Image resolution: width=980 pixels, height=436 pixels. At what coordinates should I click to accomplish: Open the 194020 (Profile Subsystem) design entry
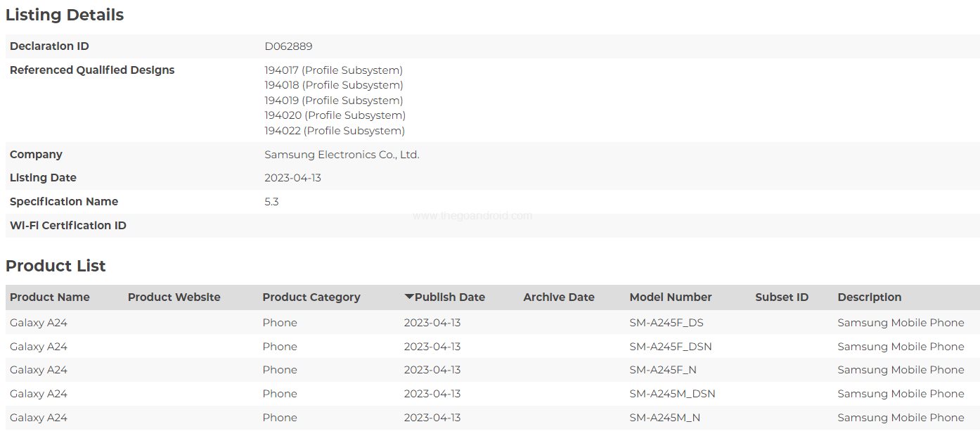(x=335, y=115)
